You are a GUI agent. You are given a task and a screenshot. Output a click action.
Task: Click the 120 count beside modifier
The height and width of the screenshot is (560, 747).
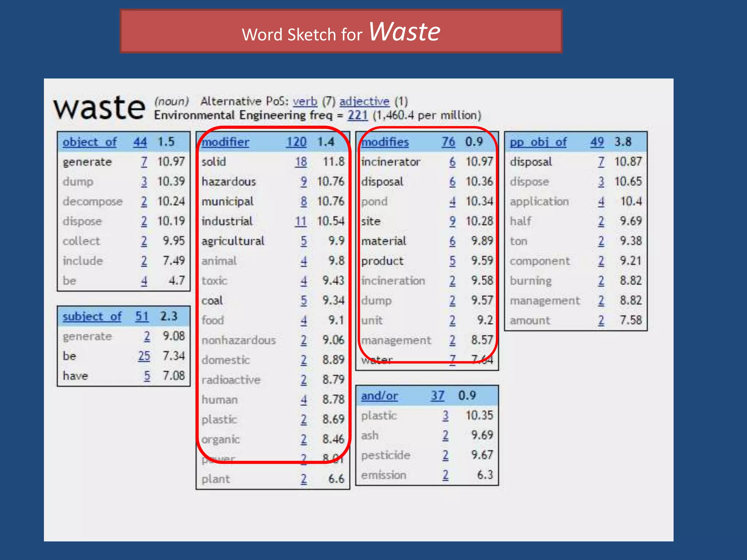pyautogui.click(x=296, y=142)
